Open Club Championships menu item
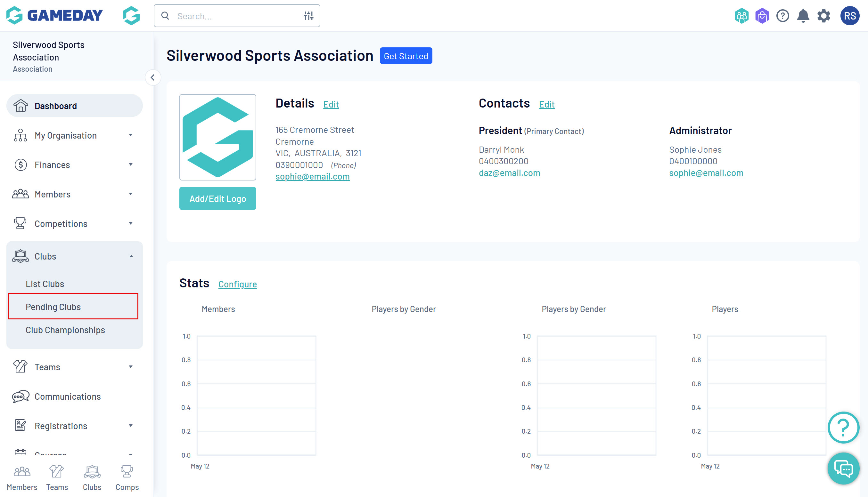Image resolution: width=868 pixels, height=497 pixels. pyautogui.click(x=65, y=330)
